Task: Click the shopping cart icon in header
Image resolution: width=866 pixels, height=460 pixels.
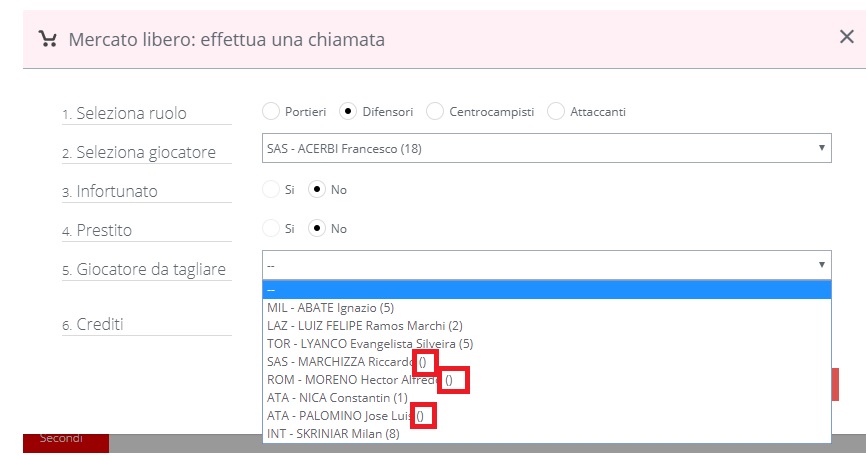Action: pos(47,39)
